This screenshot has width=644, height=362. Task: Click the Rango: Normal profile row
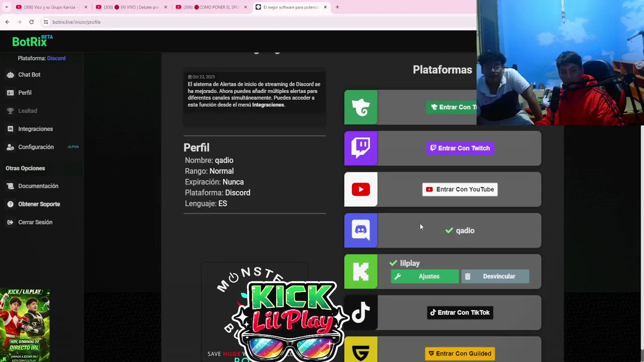point(209,171)
